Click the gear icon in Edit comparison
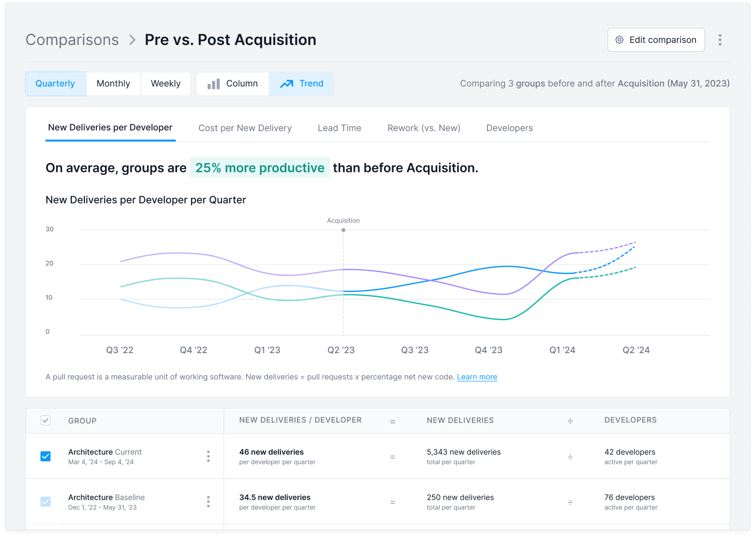This screenshot has height=538, width=756. tap(619, 40)
